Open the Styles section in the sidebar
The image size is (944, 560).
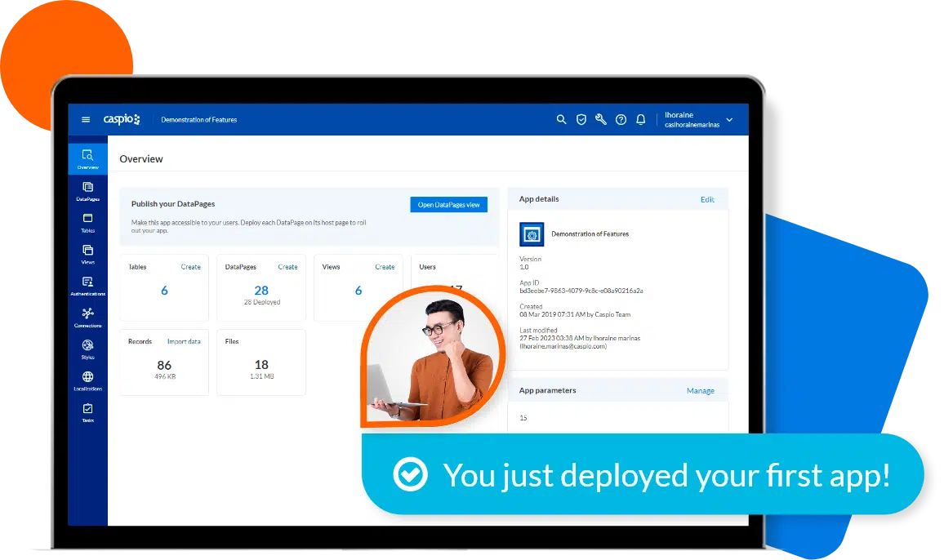tap(87, 347)
